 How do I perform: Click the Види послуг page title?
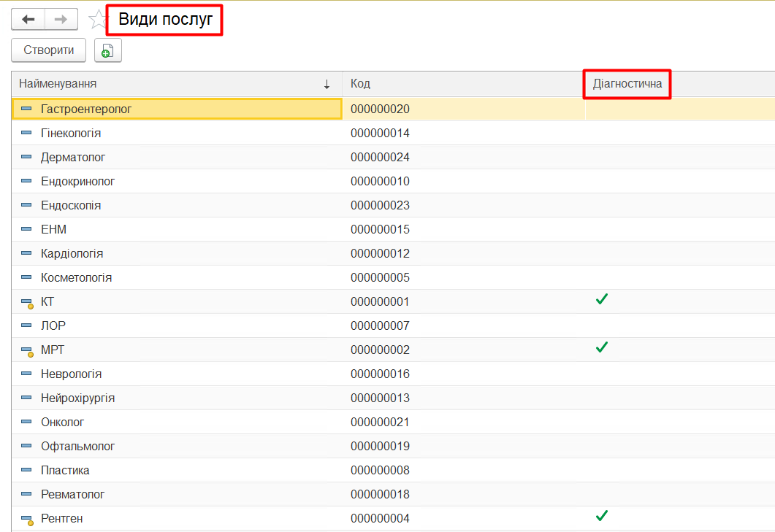(x=166, y=20)
